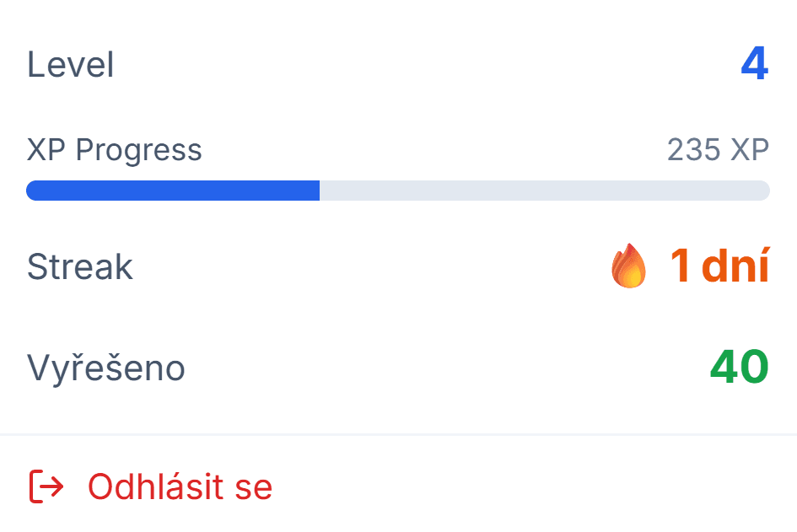Viewport: 797px width, 532px height.
Task: Click the flame streak icon
Action: click(x=628, y=266)
